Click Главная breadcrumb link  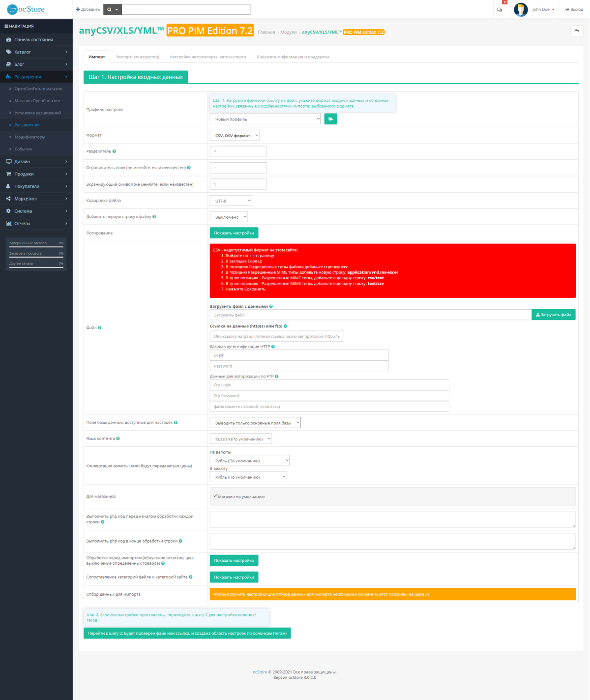266,32
